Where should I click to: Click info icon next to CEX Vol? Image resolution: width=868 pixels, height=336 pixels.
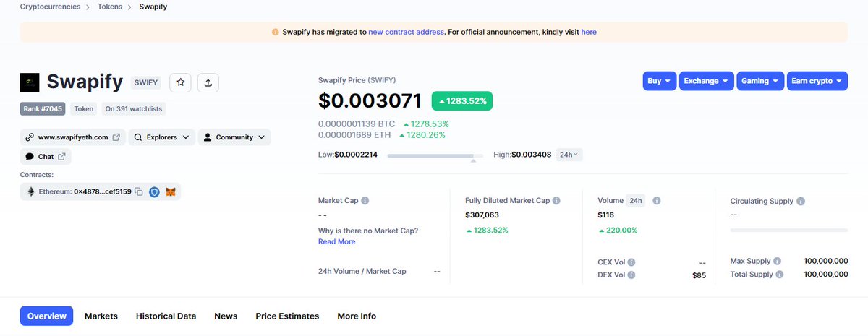[x=631, y=262]
